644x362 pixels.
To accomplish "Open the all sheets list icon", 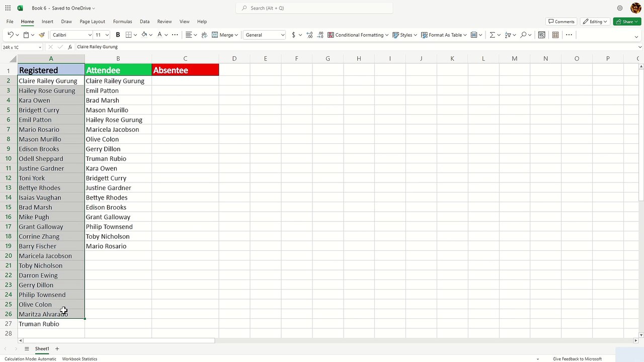I will tap(27, 348).
